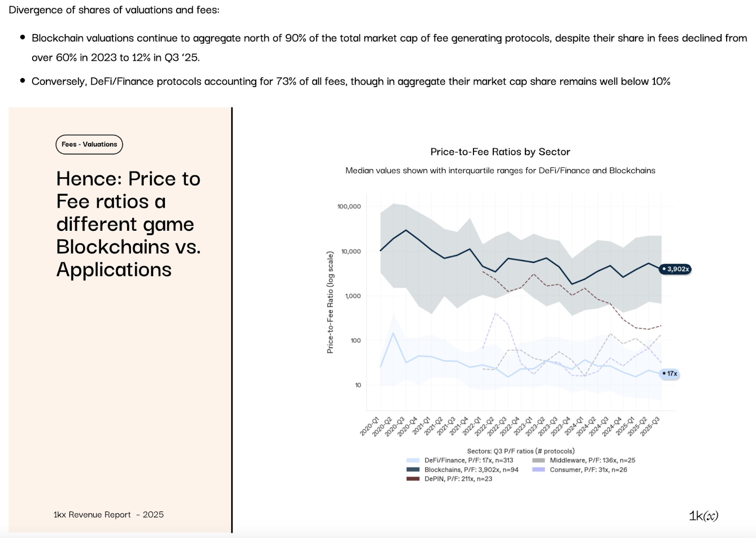Pick the DePIN legend color swatch

pos(413,479)
